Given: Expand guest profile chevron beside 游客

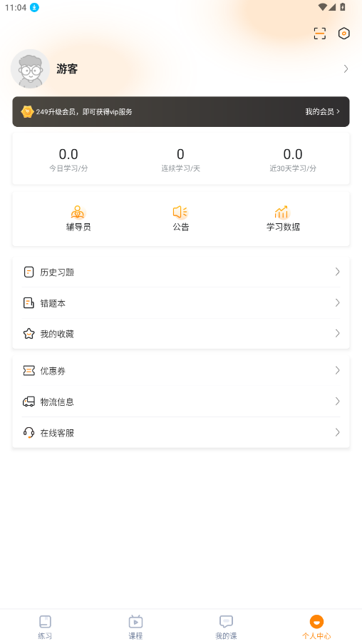Looking at the screenshot, I should coord(346,68).
